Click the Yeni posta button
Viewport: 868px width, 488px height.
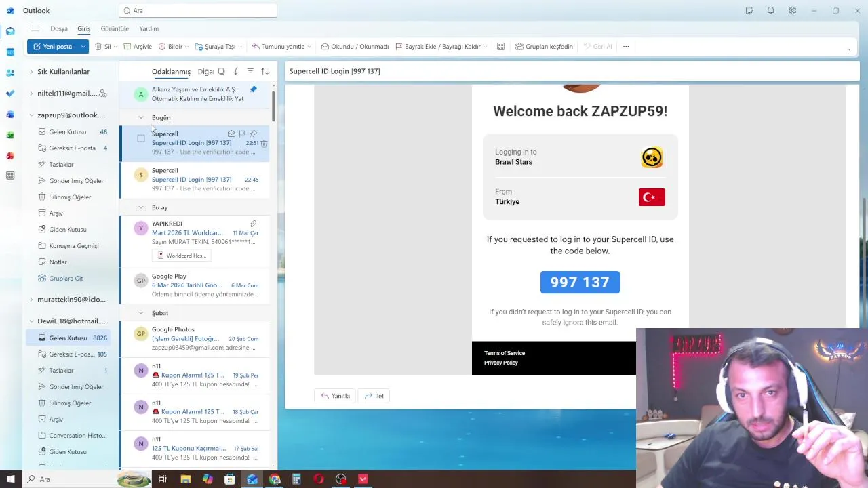(53, 47)
